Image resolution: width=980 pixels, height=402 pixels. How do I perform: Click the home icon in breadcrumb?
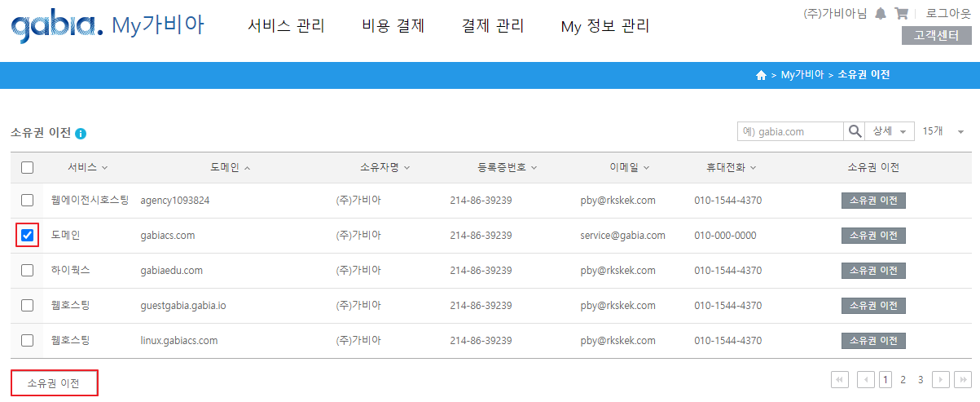point(762,75)
